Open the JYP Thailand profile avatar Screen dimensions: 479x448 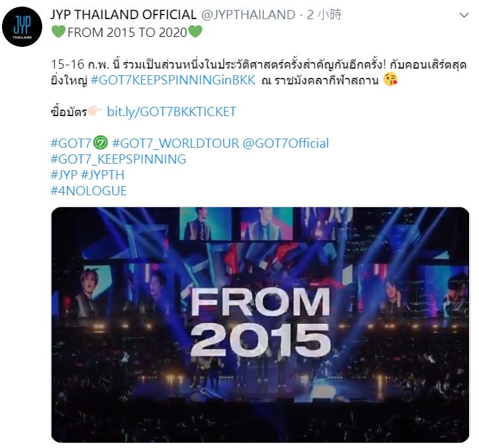click(22, 26)
